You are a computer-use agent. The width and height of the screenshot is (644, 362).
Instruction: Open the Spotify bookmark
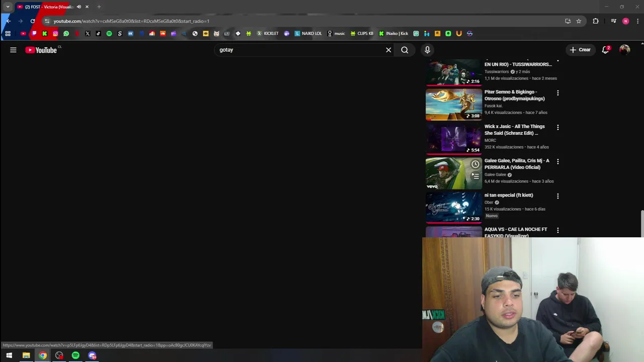pyautogui.click(x=109, y=34)
